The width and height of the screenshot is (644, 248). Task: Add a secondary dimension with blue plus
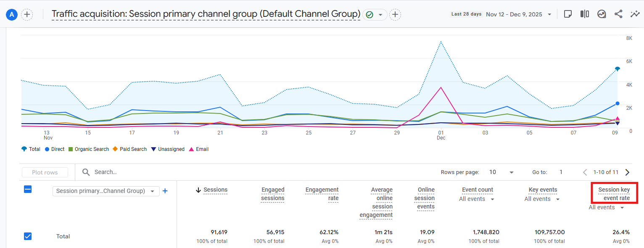(165, 191)
